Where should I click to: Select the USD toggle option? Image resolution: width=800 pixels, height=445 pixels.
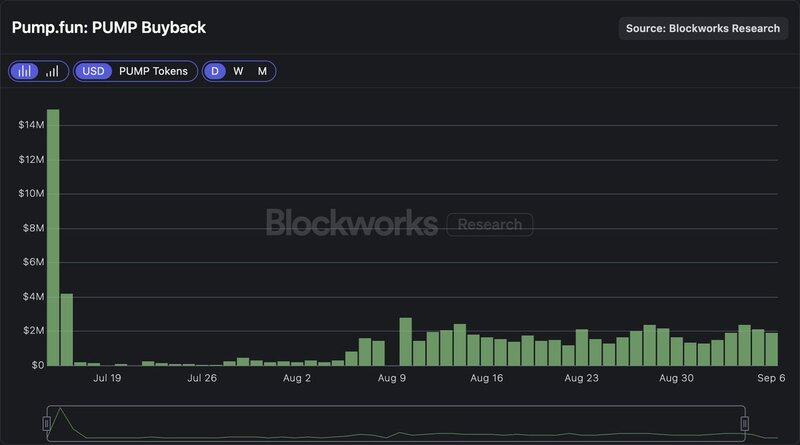click(x=93, y=71)
